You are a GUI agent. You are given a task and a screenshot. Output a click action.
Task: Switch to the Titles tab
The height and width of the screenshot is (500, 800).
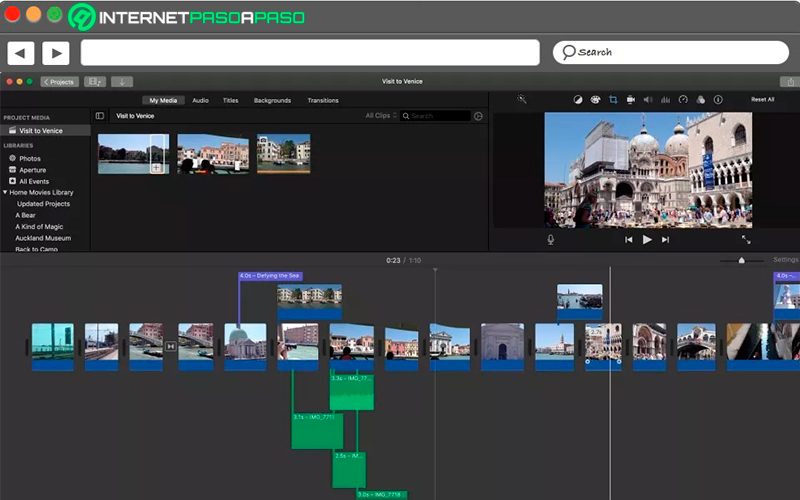tap(231, 101)
